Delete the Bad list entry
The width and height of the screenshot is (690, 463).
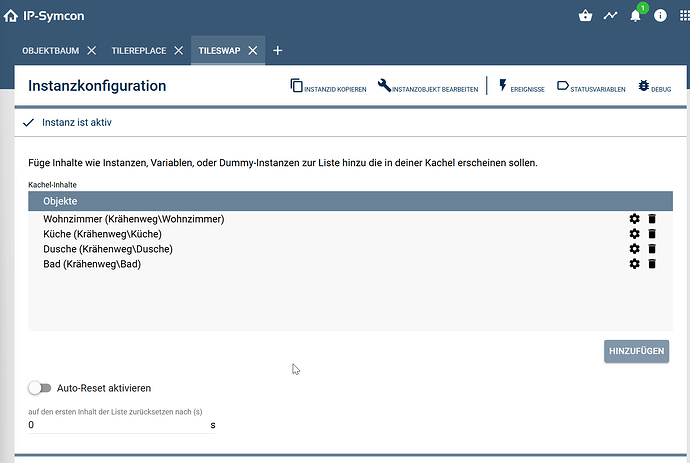(x=652, y=264)
